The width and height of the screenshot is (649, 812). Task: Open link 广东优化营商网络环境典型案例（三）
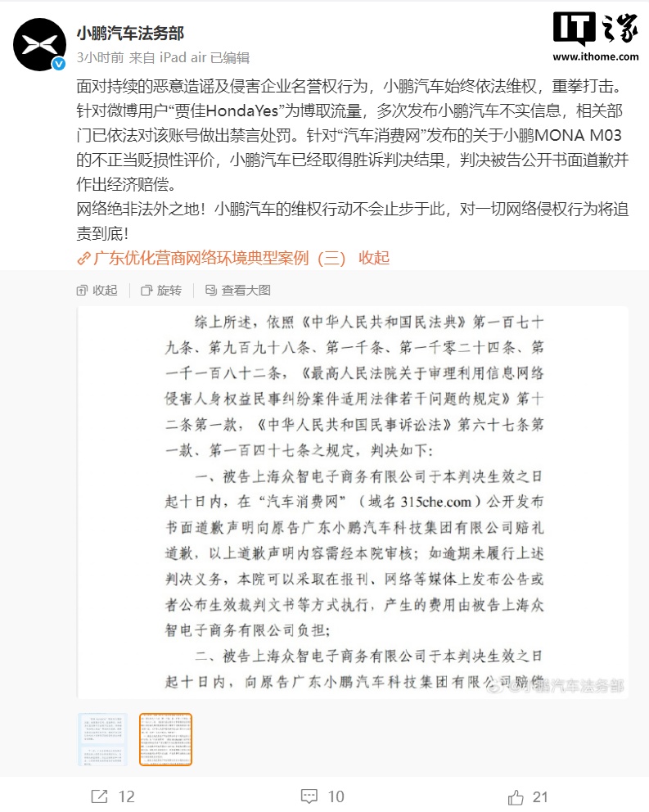[219, 257]
